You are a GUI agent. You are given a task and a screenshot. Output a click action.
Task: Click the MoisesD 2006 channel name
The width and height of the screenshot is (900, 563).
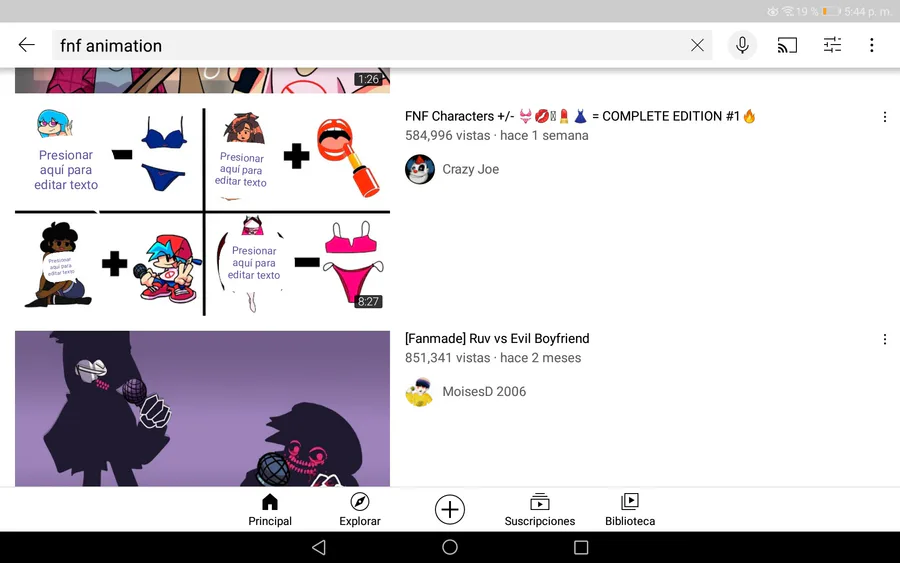484,391
